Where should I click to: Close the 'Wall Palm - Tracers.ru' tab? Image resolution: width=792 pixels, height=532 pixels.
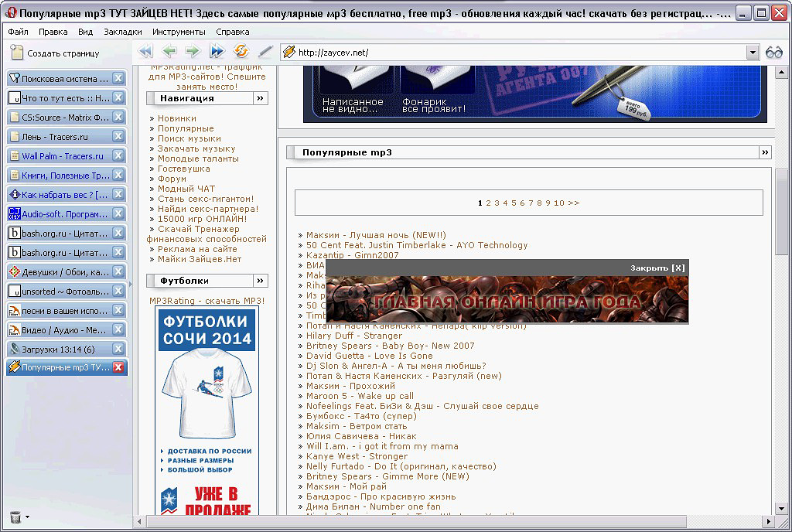click(x=118, y=155)
